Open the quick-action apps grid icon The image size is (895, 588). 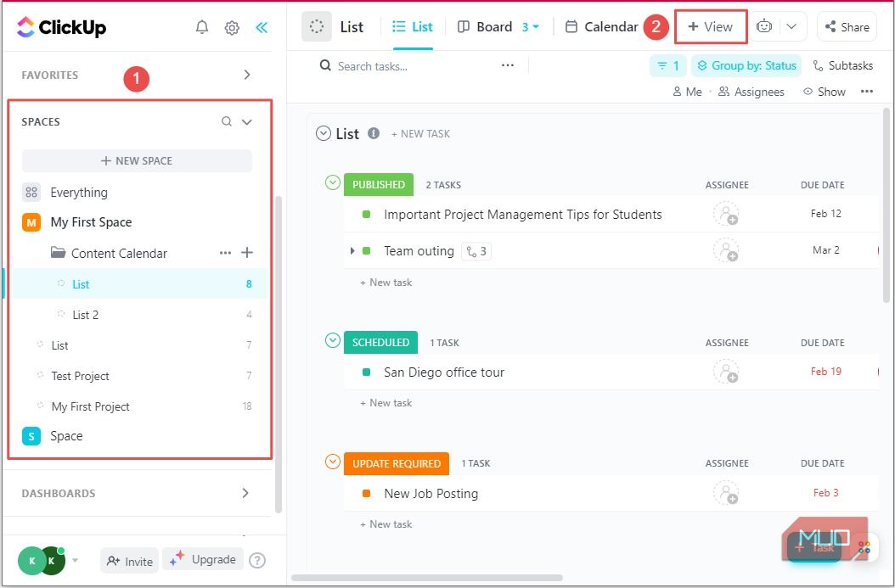click(864, 547)
